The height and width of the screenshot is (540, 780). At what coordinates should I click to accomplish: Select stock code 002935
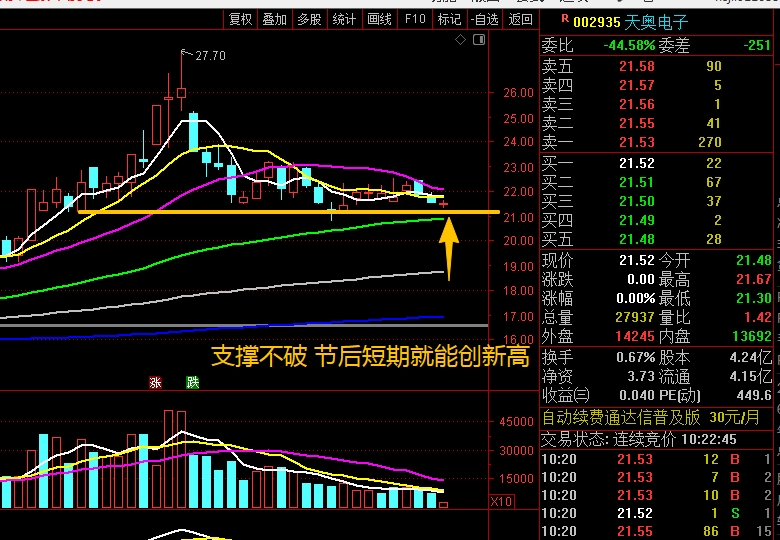[597, 22]
